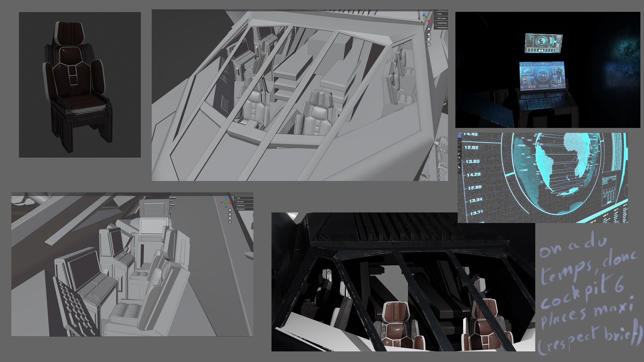Select the Move tool
This screenshot has width=644, height=362.
point(459,145)
